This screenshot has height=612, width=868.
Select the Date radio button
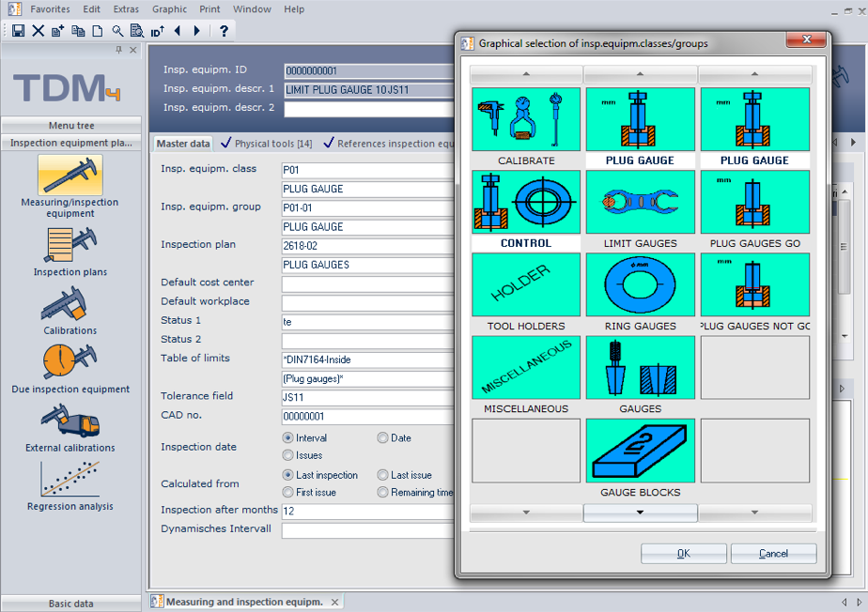[382, 437]
